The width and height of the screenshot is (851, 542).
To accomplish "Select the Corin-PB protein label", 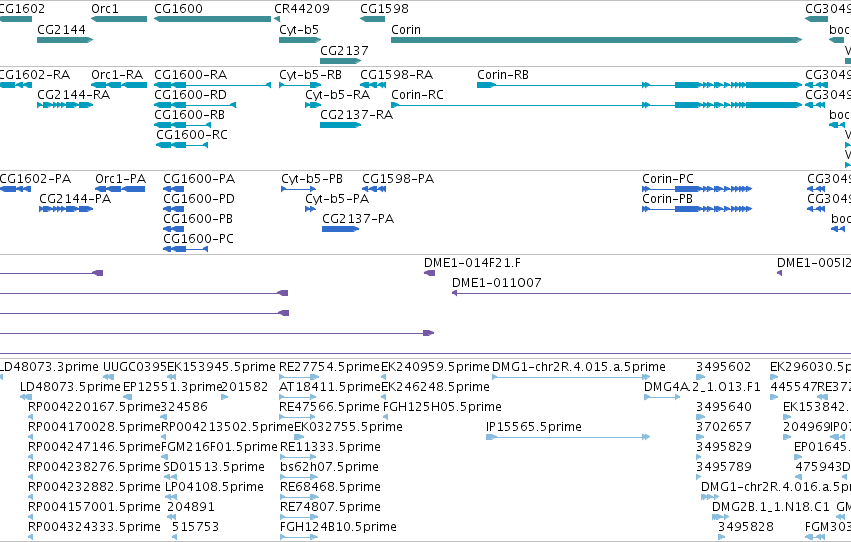I will (668, 199).
